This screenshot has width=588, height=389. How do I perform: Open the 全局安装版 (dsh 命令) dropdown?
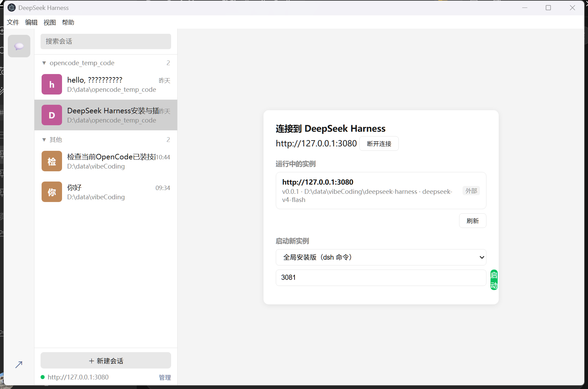(381, 257)
